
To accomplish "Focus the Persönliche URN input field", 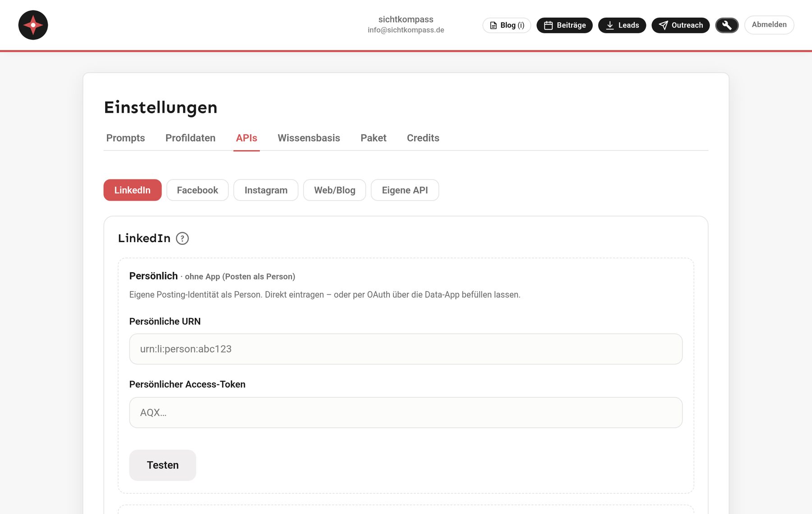I will pyautogui.click(x=406, y=349).
